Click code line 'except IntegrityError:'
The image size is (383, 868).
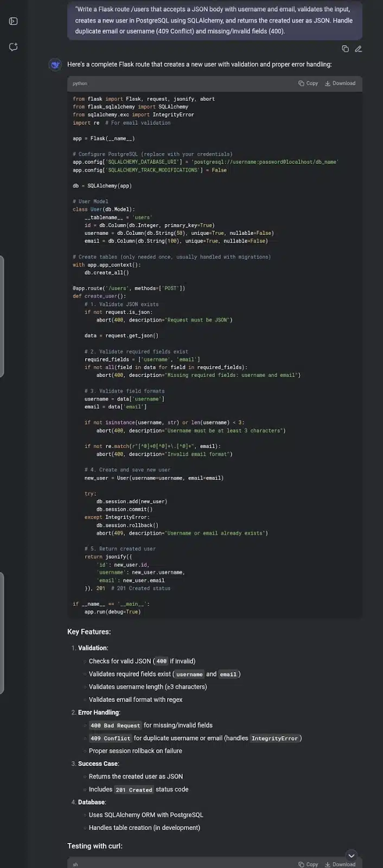click(117, 517)
